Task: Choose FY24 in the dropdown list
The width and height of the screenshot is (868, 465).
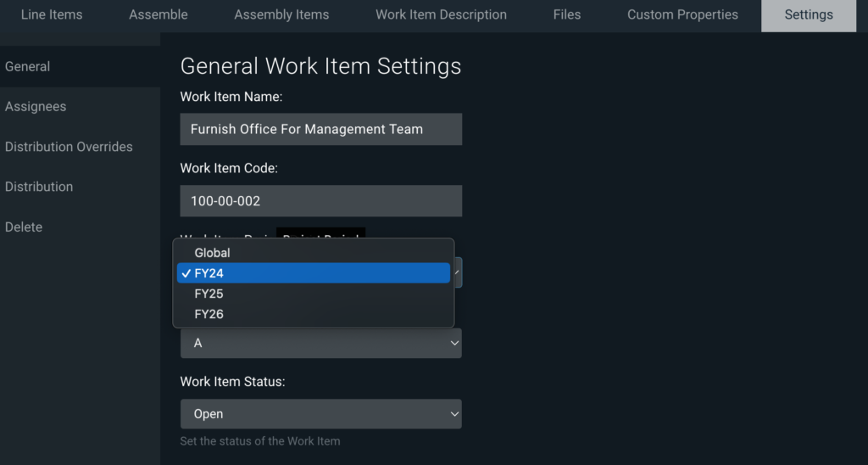Action: click(x=314, y=273)
